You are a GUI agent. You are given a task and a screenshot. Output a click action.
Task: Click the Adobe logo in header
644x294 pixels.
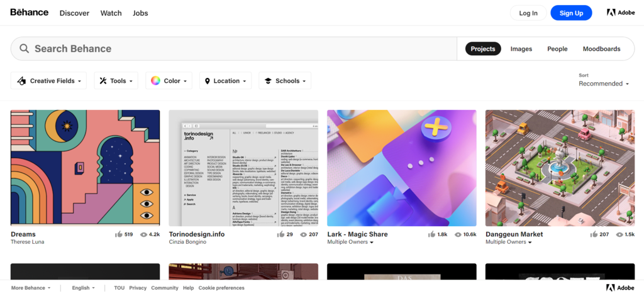click(621, 13)
